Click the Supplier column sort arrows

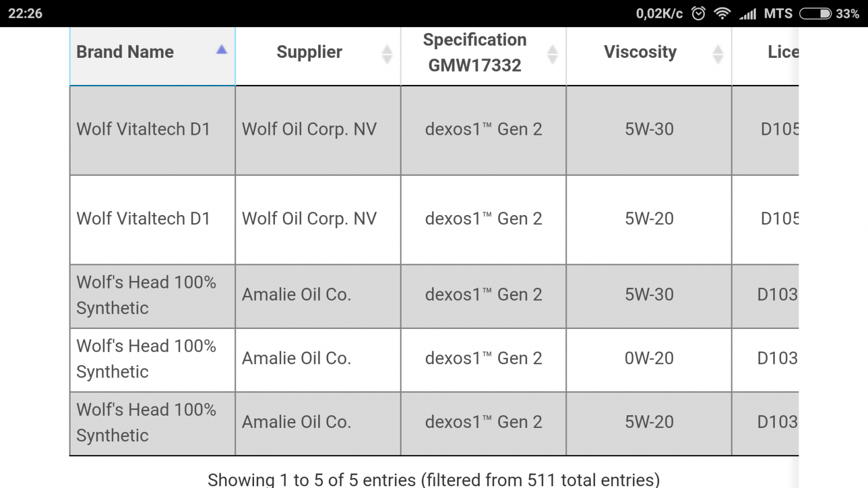tap(387, 54)
